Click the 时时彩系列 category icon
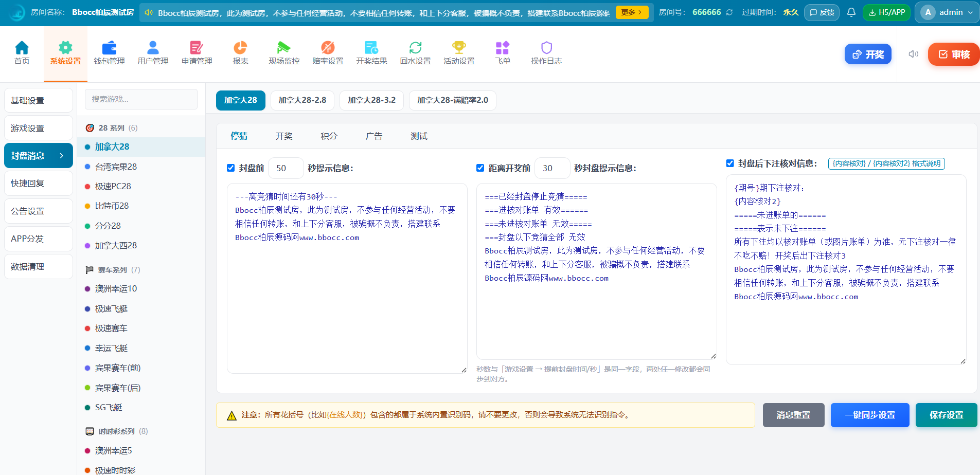This screenshot has height=475, width=980. click(90, 431)
